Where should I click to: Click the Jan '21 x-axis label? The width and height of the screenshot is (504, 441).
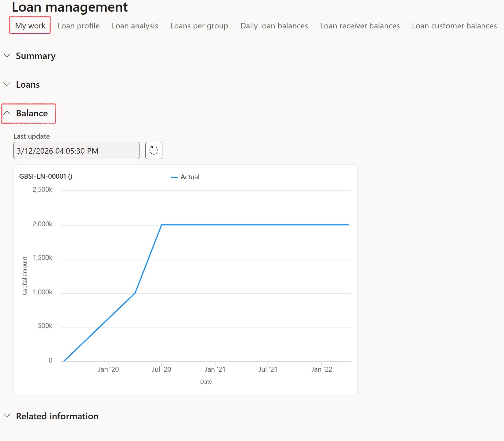(215, 369)
